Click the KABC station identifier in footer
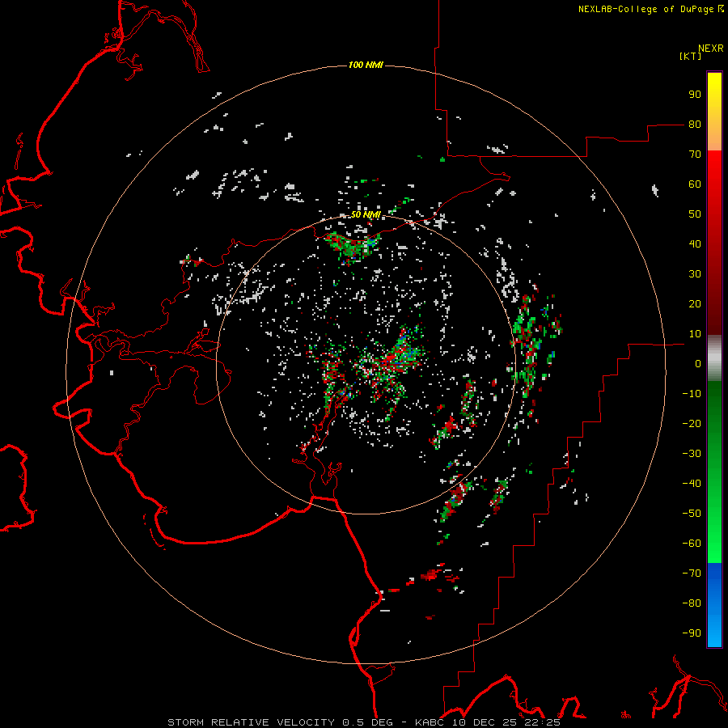 point(431,722)
